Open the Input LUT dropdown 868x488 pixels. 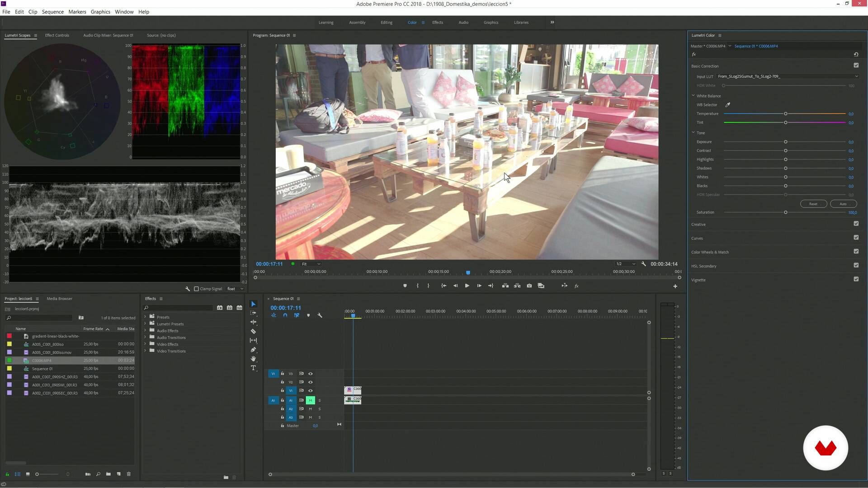click(x=788, y=76)
